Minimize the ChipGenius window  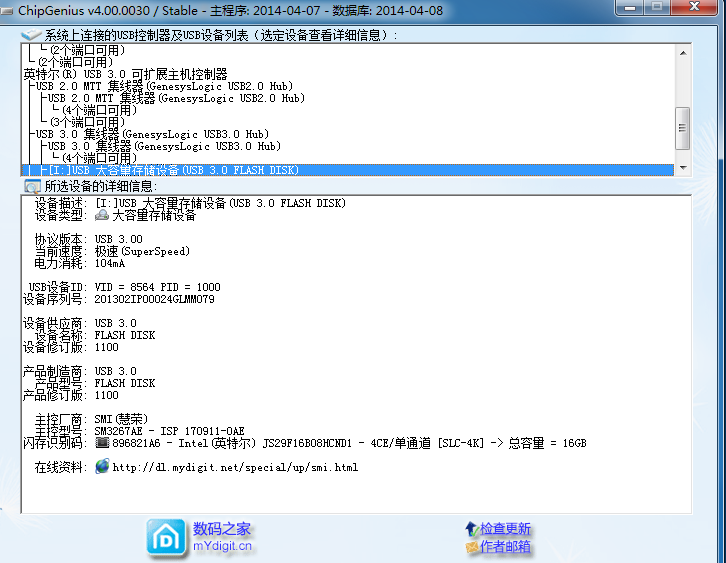[x=630, y=7]
